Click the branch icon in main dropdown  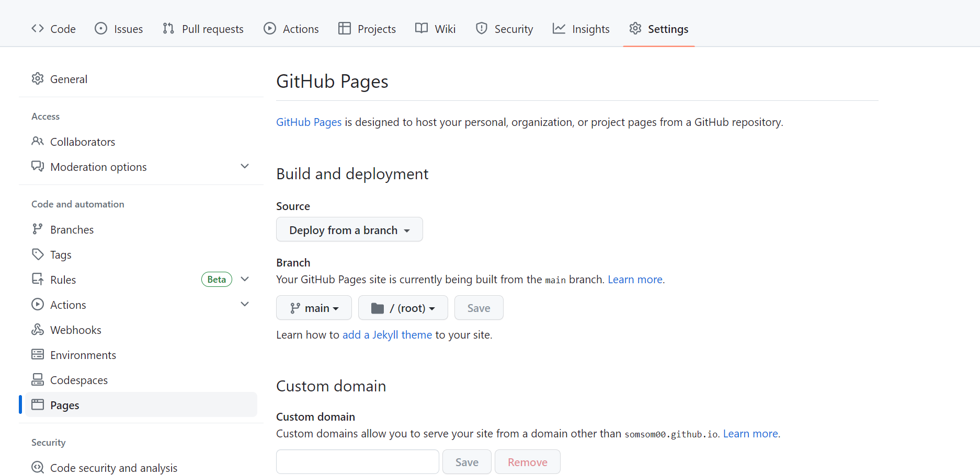coord(295,308)
